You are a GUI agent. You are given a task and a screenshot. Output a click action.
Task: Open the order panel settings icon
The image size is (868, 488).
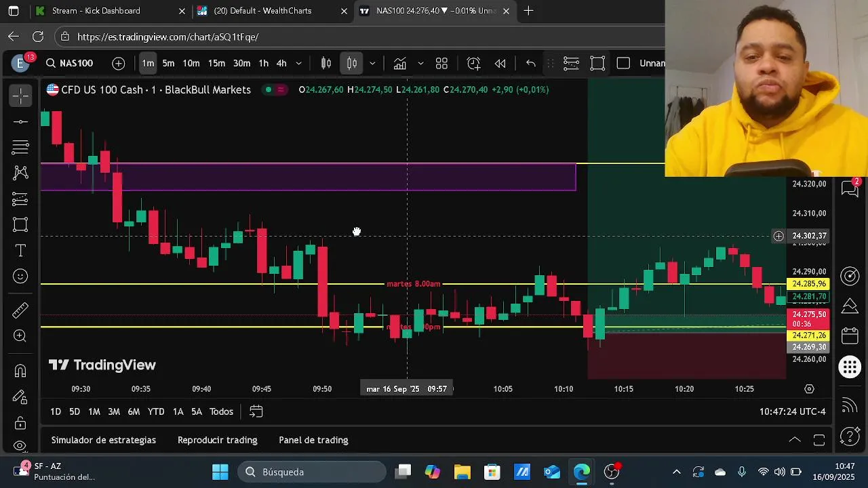pyautogui.click(x=571, y=63)
